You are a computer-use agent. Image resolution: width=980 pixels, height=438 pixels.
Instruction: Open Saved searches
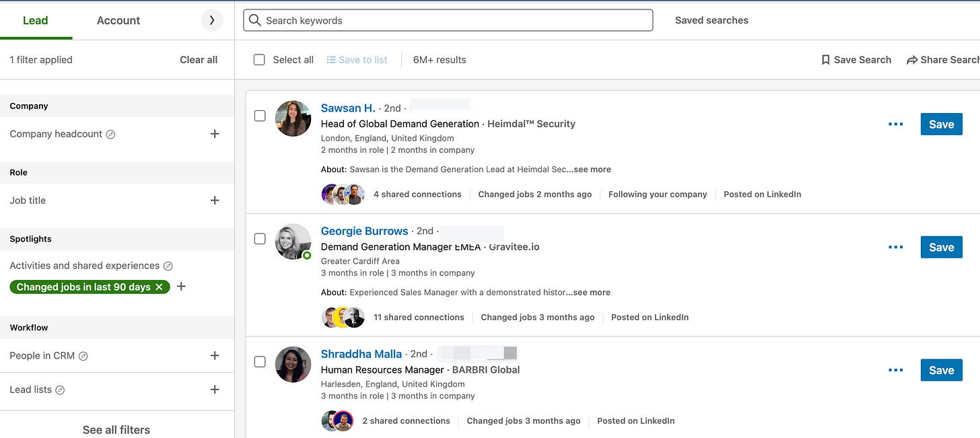pyautogui.click(x=711, y=20)
